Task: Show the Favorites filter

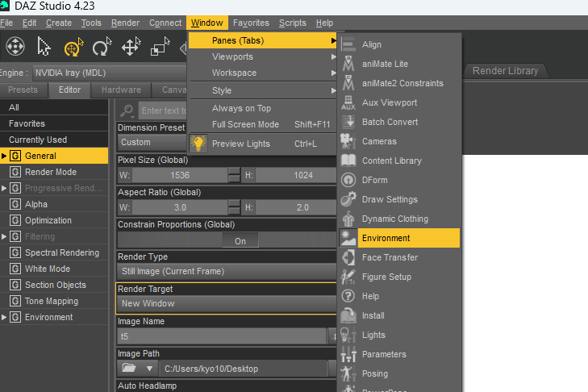Action: [54, 123]
